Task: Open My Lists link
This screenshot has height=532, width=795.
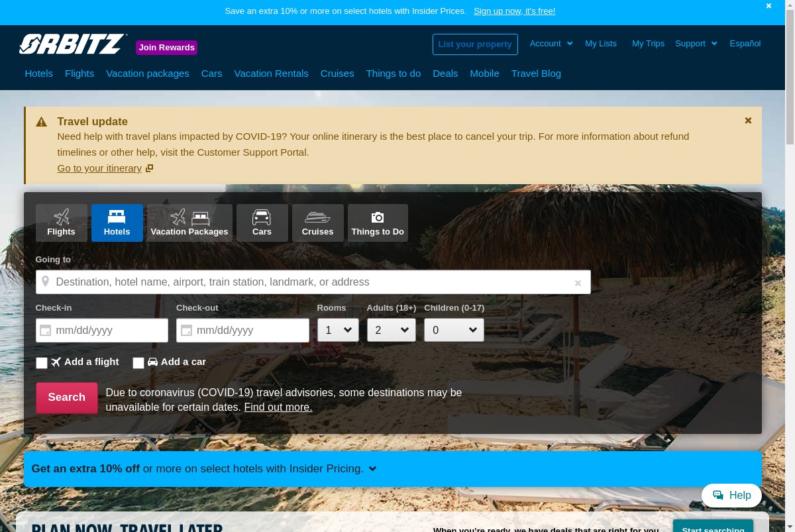Action: coord(601,44)
